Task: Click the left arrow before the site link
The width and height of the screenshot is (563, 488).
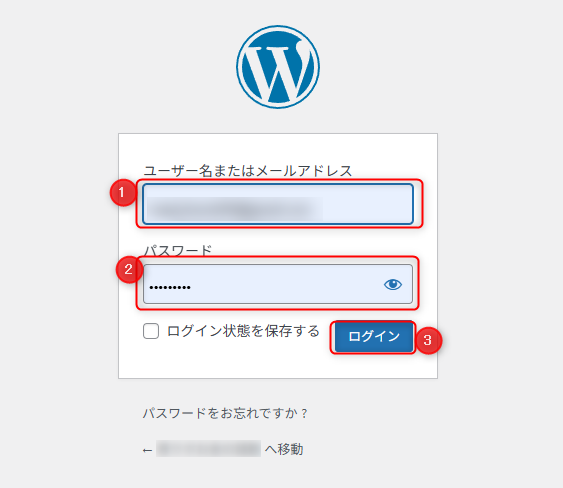Action: click(147, 450)
